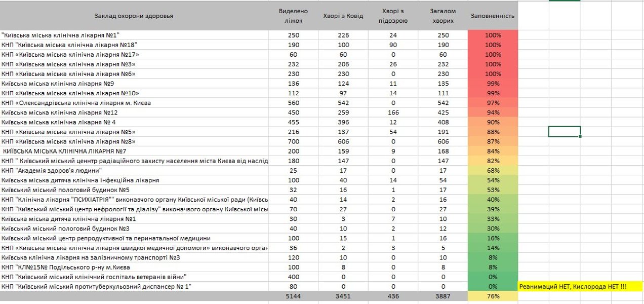
Task: Click the total patients cell showing 3887
Action: click(x=442, y=296)
